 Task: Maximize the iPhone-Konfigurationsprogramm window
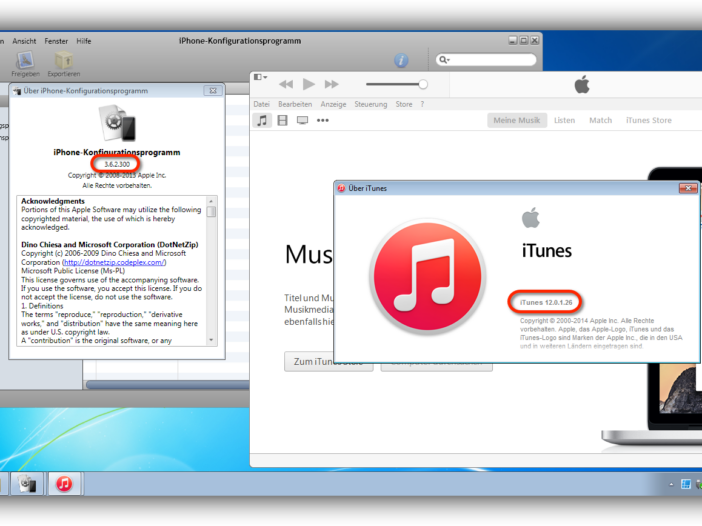[x=523, y=40]
